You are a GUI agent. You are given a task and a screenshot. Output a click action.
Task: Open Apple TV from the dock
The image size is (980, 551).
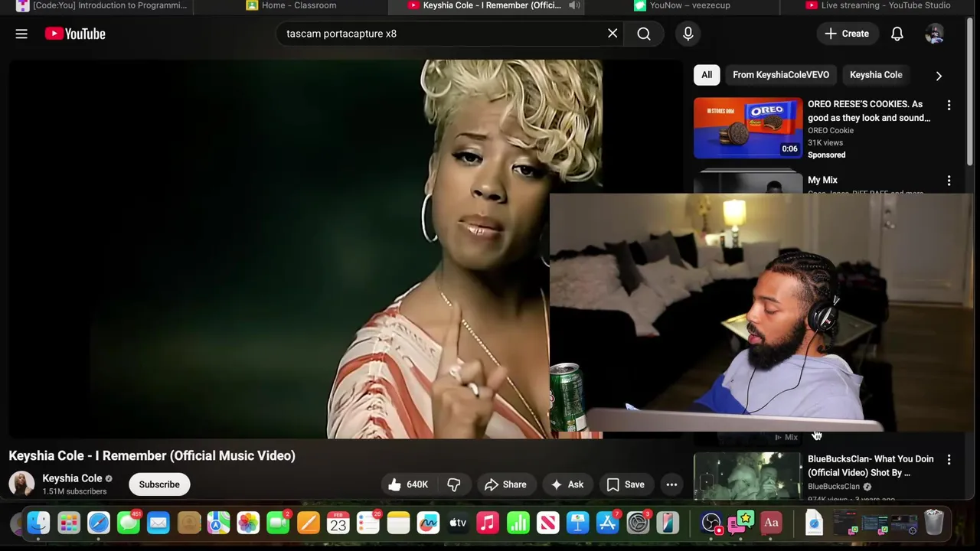[458, 523]
